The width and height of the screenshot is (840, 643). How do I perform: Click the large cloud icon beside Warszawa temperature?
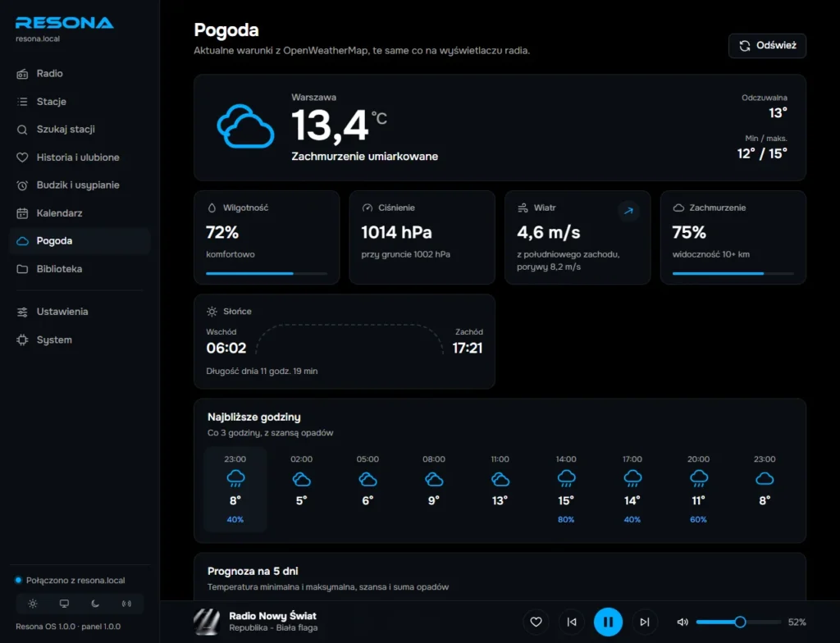tap(245, 126)
